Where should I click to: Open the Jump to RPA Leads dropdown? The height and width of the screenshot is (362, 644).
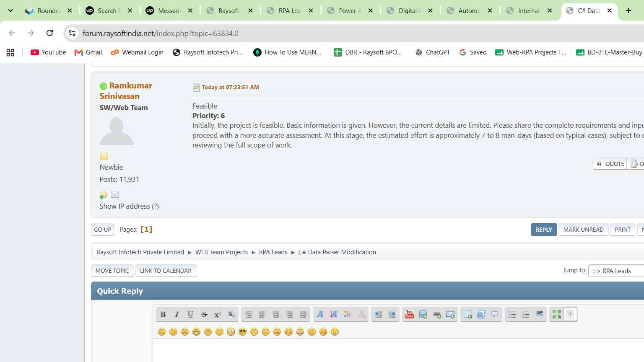point(616,271)
